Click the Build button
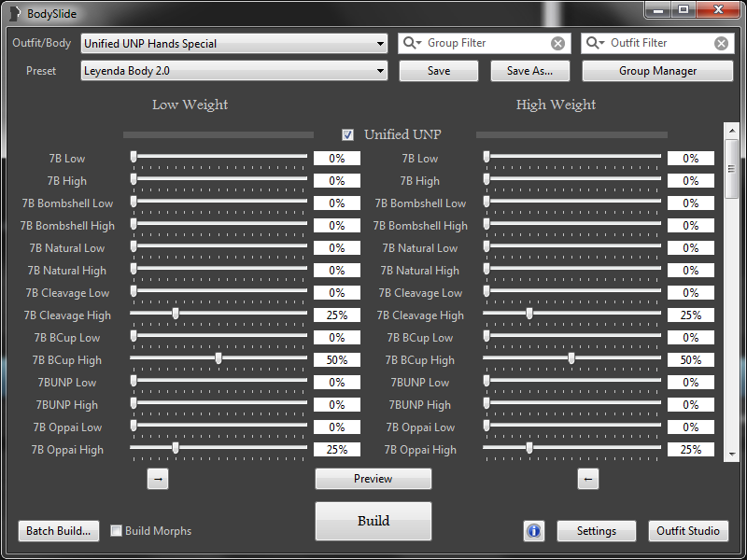Screen dimensions: 747x560 [373, 521]
